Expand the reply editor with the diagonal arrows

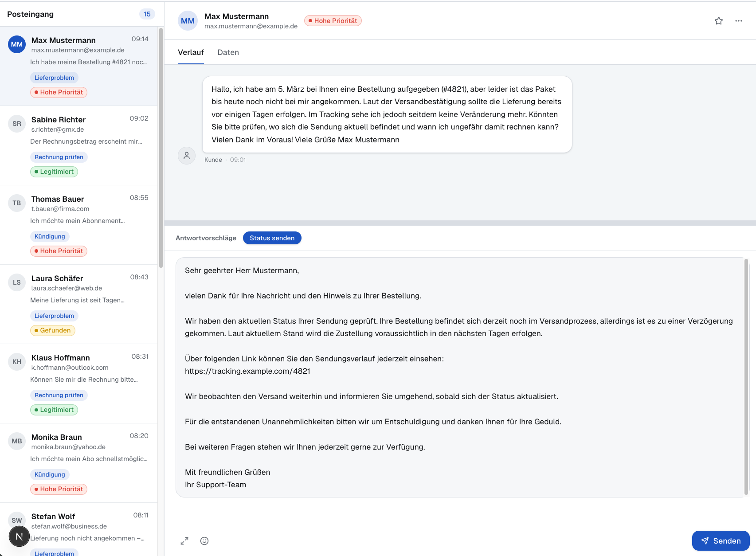tap(185, 541)
